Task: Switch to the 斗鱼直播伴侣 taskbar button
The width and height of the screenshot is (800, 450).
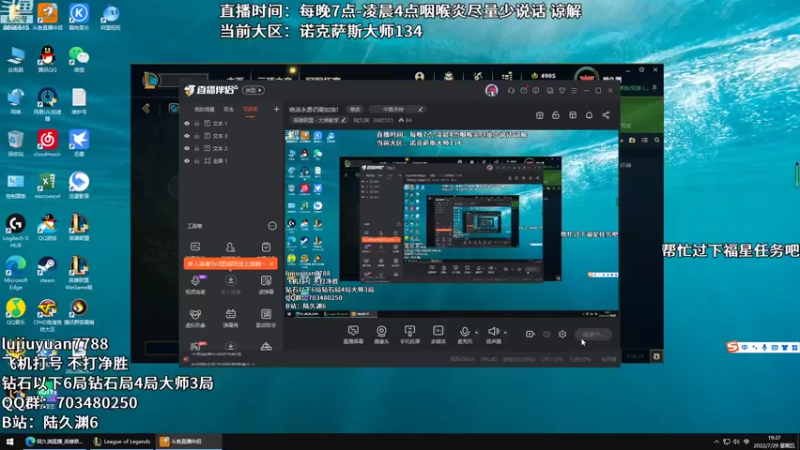Action: tap(188, 441)
